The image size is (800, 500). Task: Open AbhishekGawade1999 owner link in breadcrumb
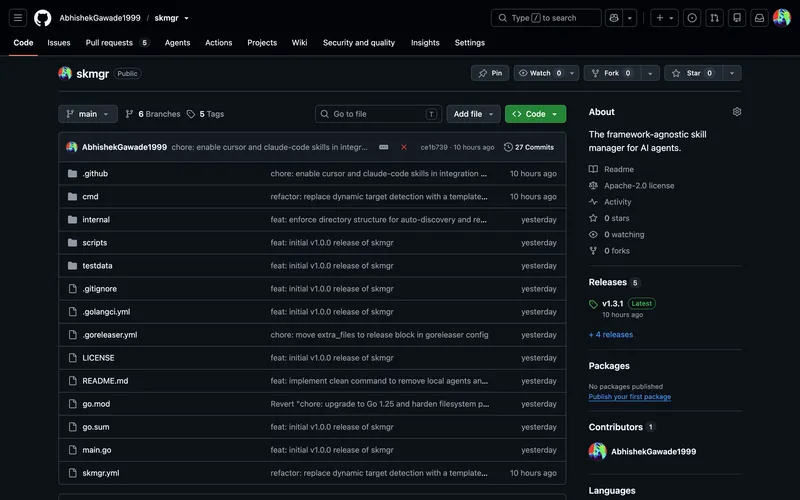[x=100, y=18]
